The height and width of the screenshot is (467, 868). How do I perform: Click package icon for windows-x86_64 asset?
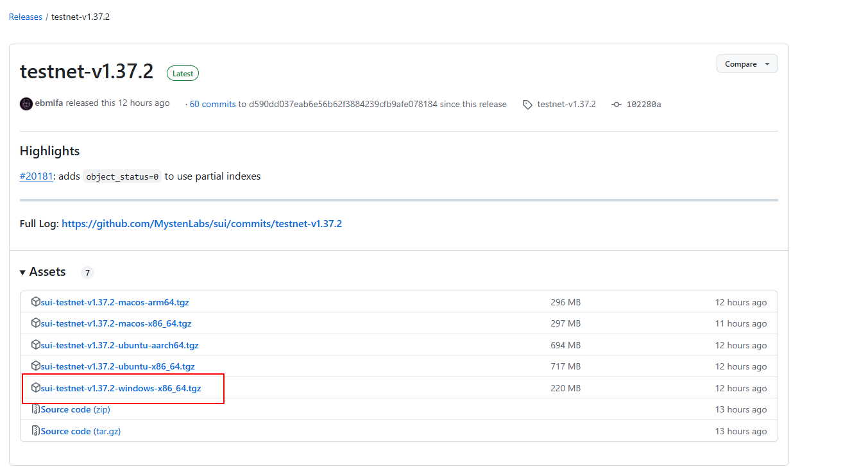pos(36,387)
